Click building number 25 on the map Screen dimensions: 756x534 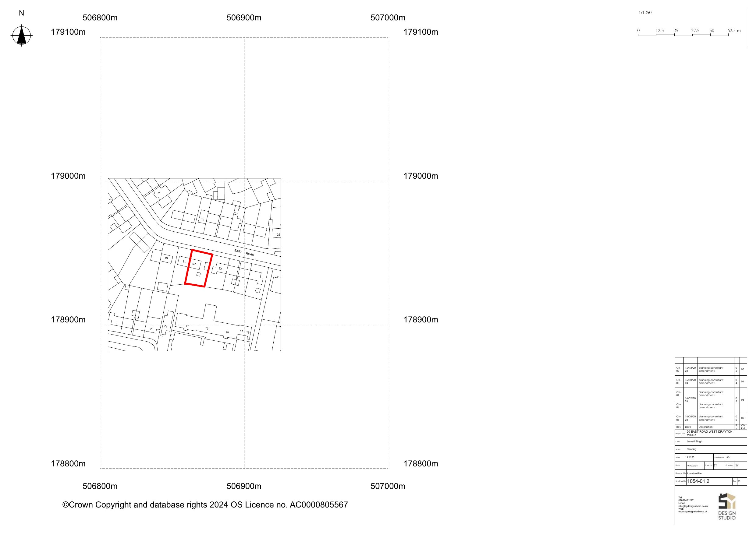click(x=278, y=235)
